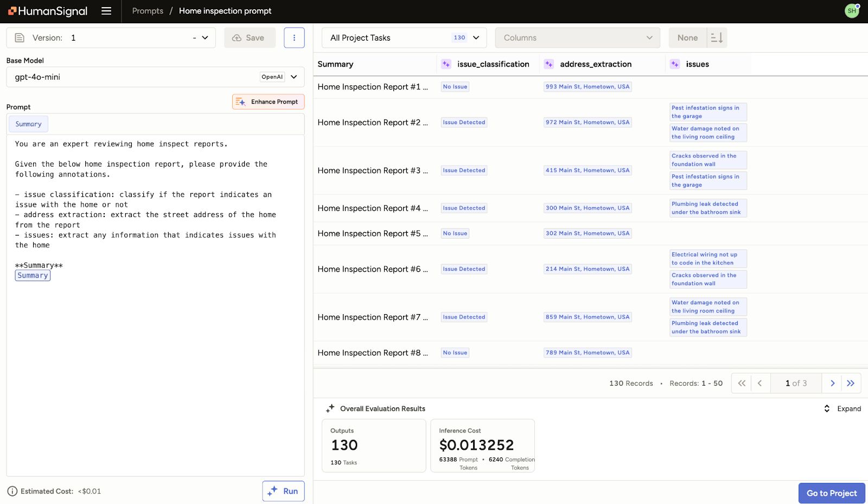
Task: Click the issue_classification column header
Action: (493, 64)
